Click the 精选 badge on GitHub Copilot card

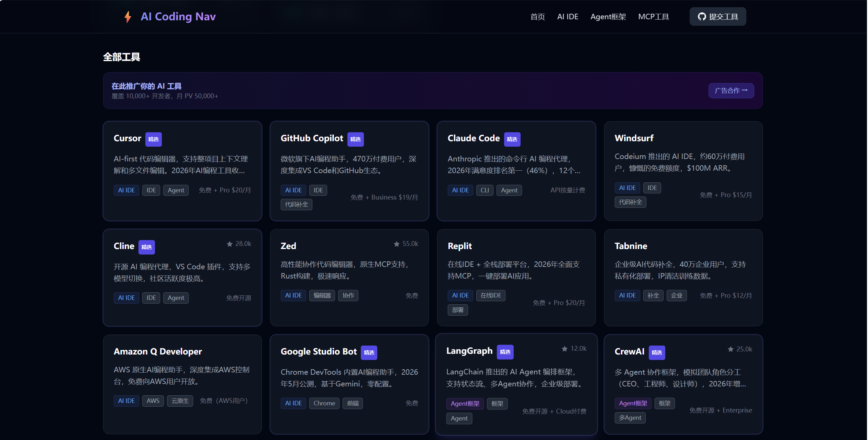click(x=356, y=139)
